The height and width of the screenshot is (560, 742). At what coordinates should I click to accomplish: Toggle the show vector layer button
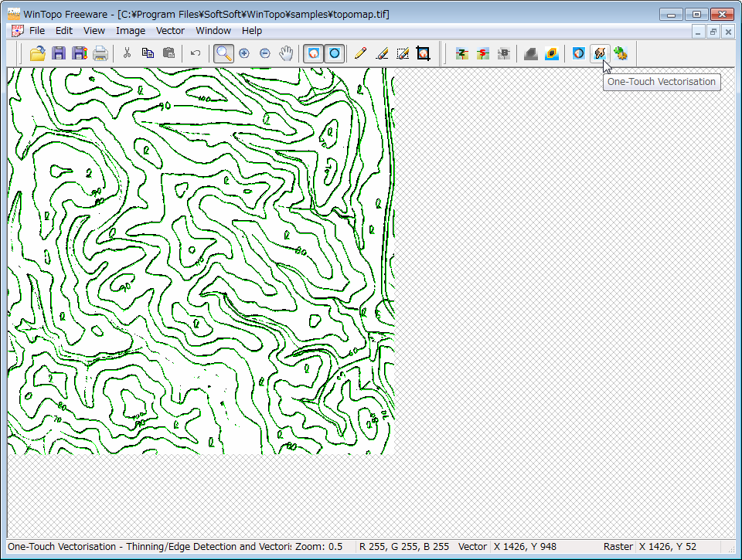coord(334,53)
